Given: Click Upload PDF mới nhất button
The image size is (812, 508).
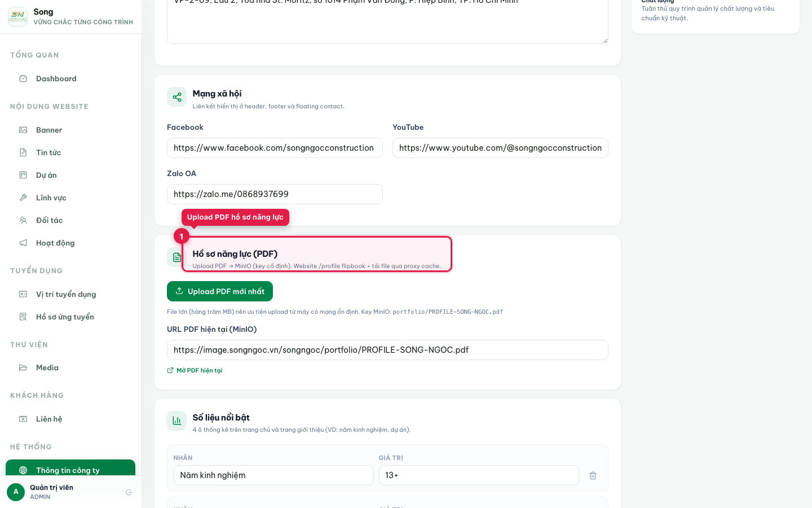Looking at the screenshot, I should coord(220,291).
